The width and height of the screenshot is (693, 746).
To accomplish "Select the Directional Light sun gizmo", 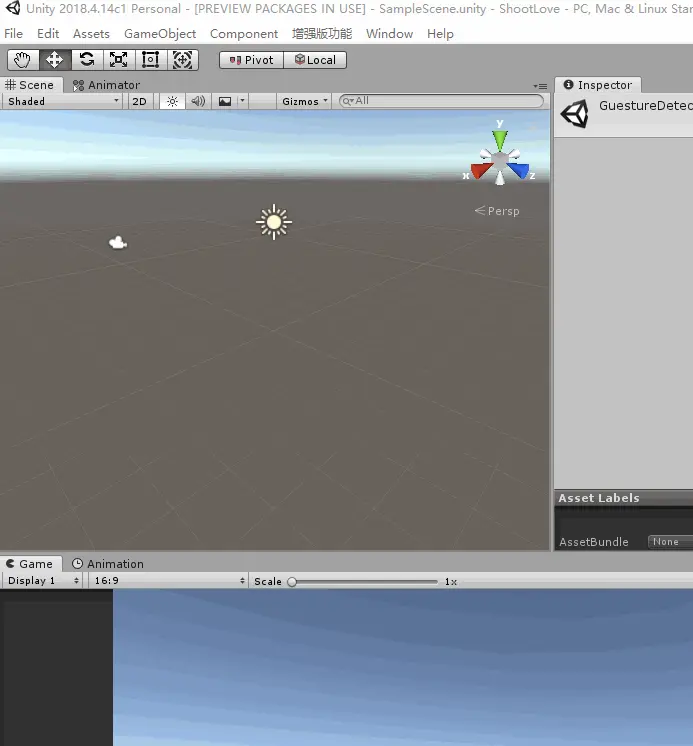I will point(274,222).
